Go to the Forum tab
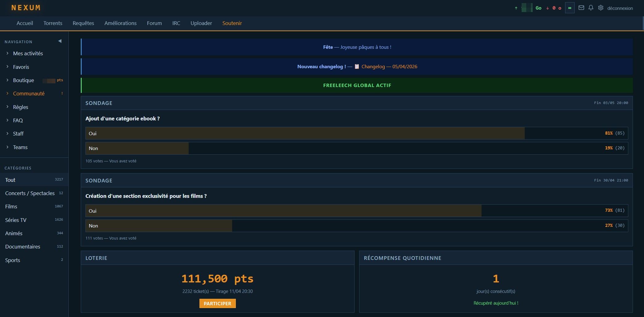The image size is (644, 317). click(x=154, y=23)
